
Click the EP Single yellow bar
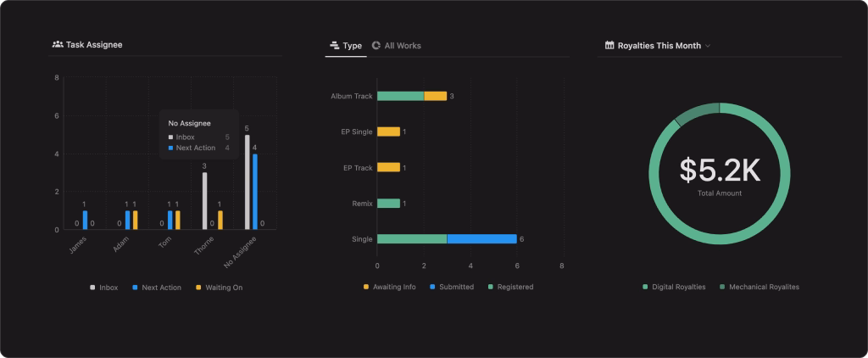pos(388,131)
